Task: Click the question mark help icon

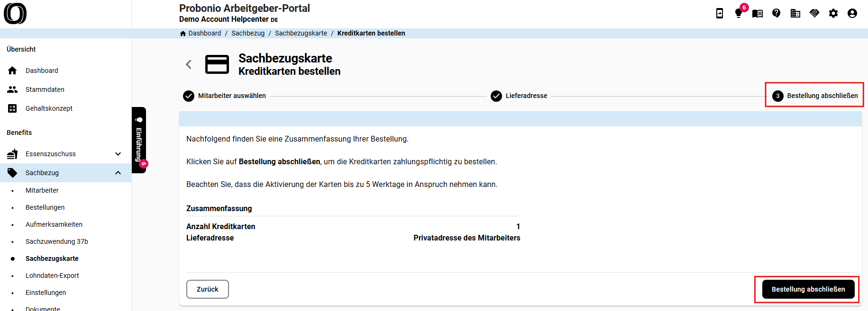Action: (x=777, y=13)
